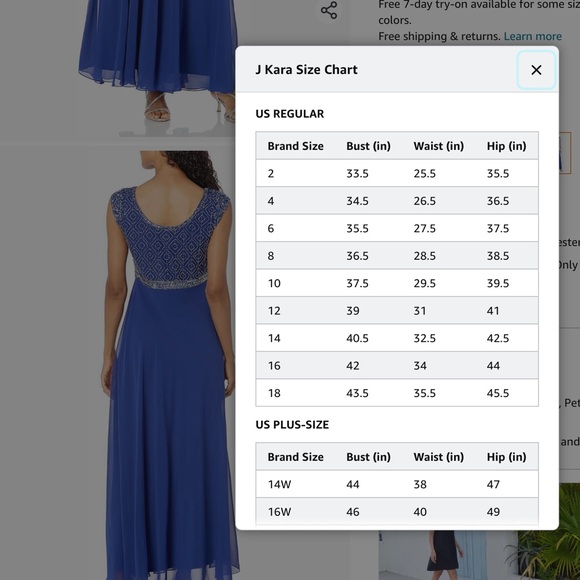Image resolution: width=580 pixels, height=580 pixels.
Task: Click waist value 28.5 for size 8
Action: pos(425,256)
